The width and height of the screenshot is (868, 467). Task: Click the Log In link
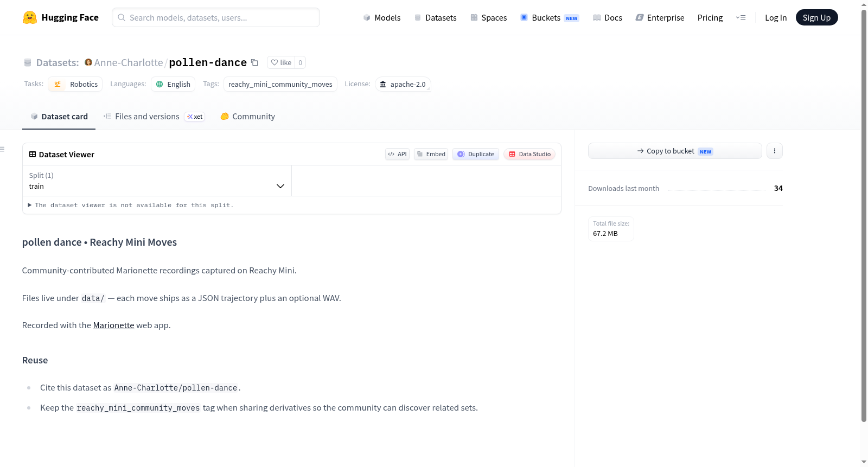tap(776, 17)
